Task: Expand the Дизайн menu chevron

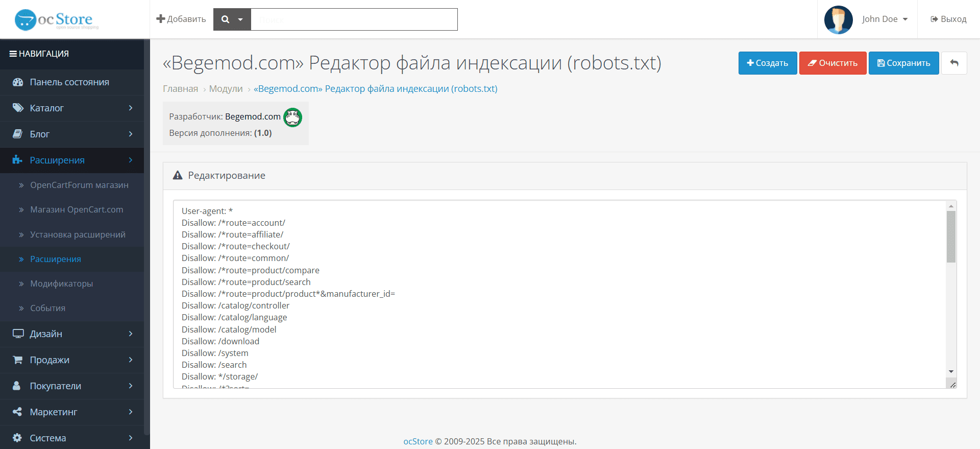Action: 131,334
